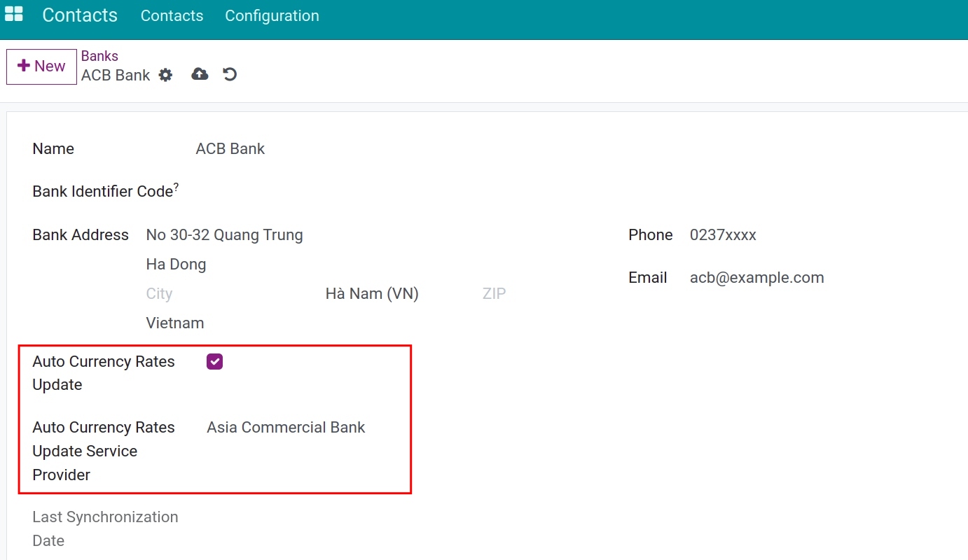Discard changes with the undo arrow icon
The height and width of the screenshot is (560, 968).
tap(230, 74)
